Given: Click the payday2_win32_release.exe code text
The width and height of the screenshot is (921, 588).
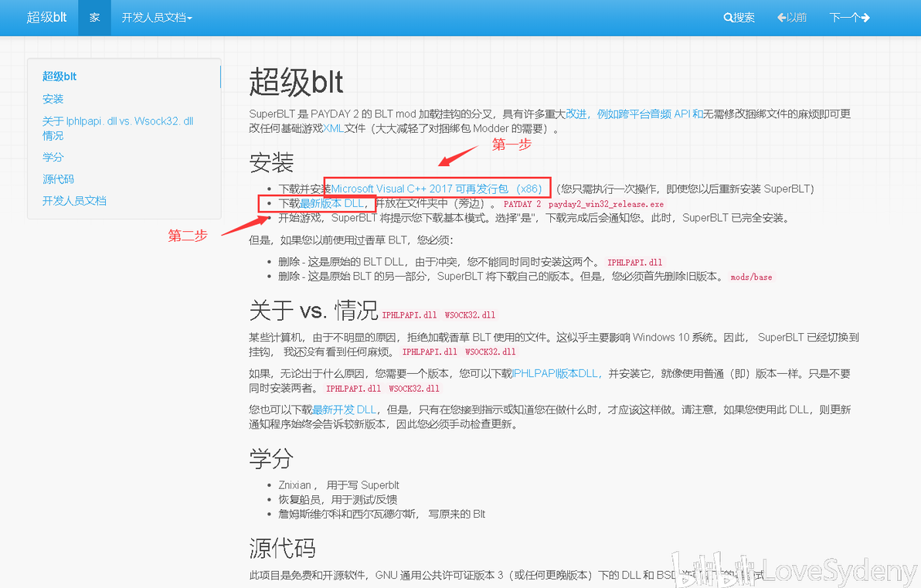Looking at the screenshot, I should point(607,205).
